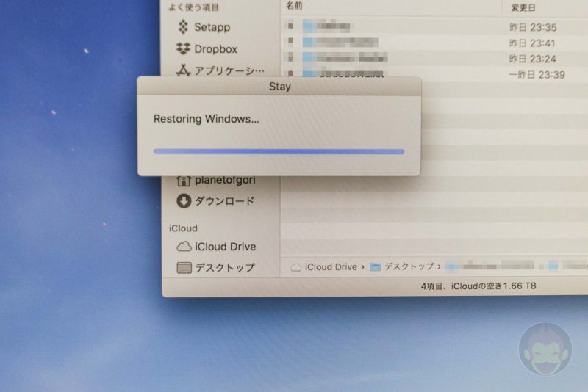
Task: Select planetofgori home folder label
Action: click(x=225, y=181)
